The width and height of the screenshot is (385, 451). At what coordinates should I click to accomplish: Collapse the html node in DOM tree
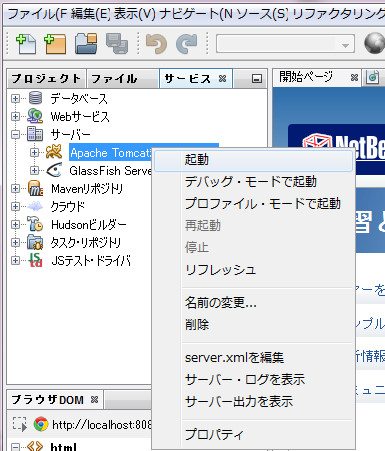tap(15, 446)
